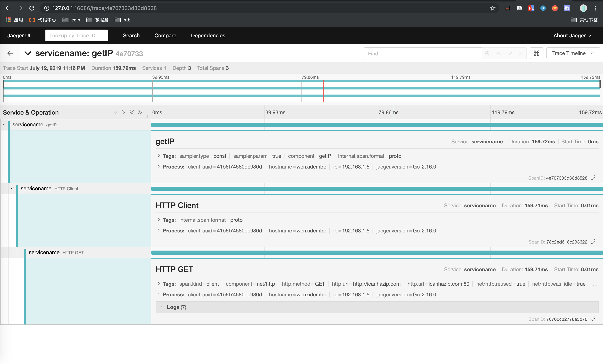Screen dimensions: 603x364
Task: Reload the page in the browser
Action: point(32,8)
